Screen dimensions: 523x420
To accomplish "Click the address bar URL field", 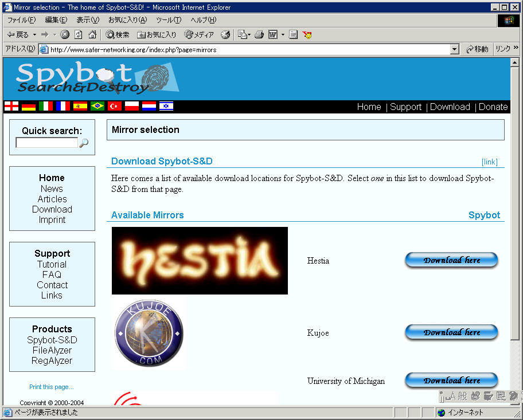I will point(249,50).
